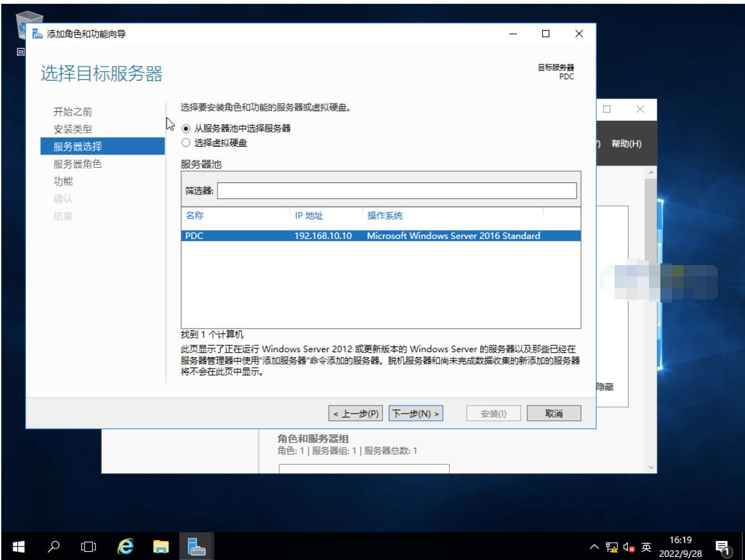Sort by IP 地址 column header
The image size is (745, 560).
point(309,215)
